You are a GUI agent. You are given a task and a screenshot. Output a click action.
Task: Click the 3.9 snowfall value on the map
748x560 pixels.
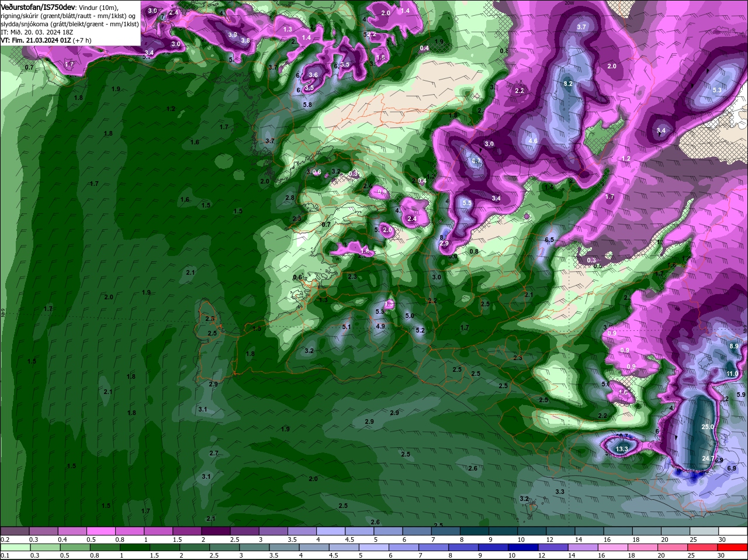[233, 34]
